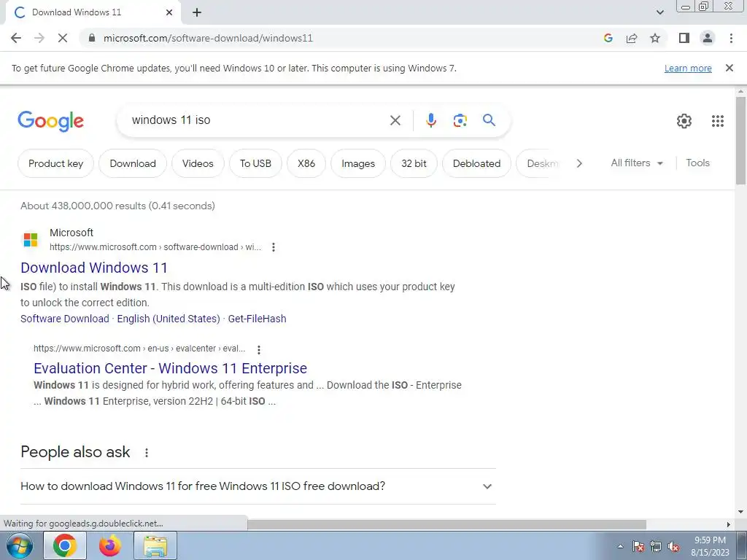
Task: Click the Google icon in the address bar
Action: pos(608,38)
